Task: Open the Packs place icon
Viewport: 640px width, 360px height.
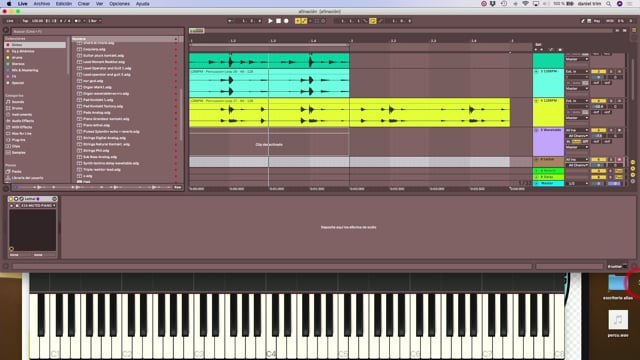Action: 8,171
